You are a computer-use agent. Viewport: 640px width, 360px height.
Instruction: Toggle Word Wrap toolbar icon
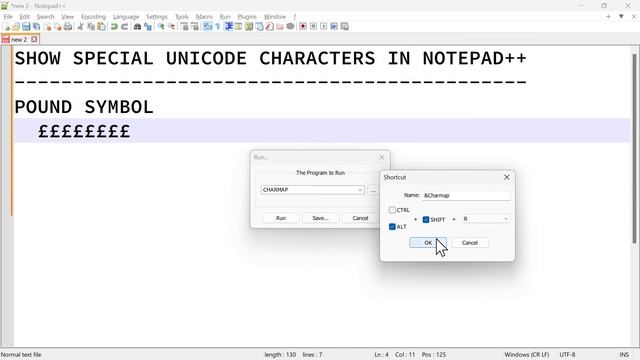click(207, 27)
